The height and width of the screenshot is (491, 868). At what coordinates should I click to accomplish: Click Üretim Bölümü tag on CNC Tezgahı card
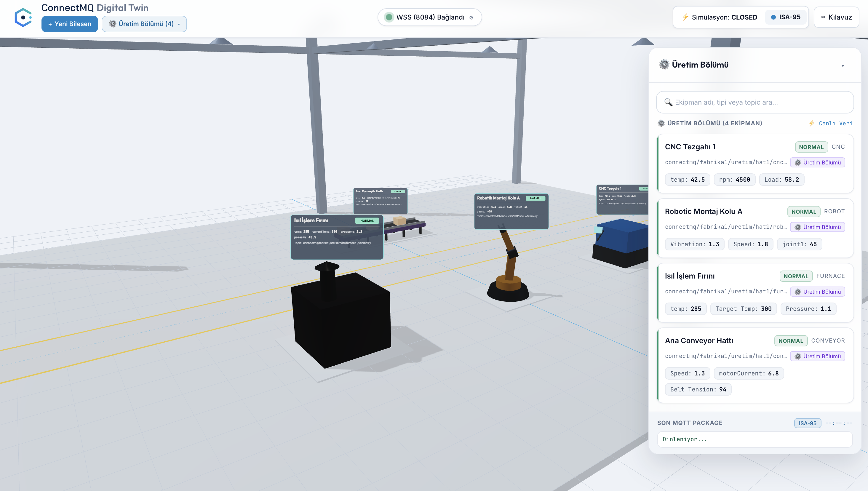pos(817,163)
